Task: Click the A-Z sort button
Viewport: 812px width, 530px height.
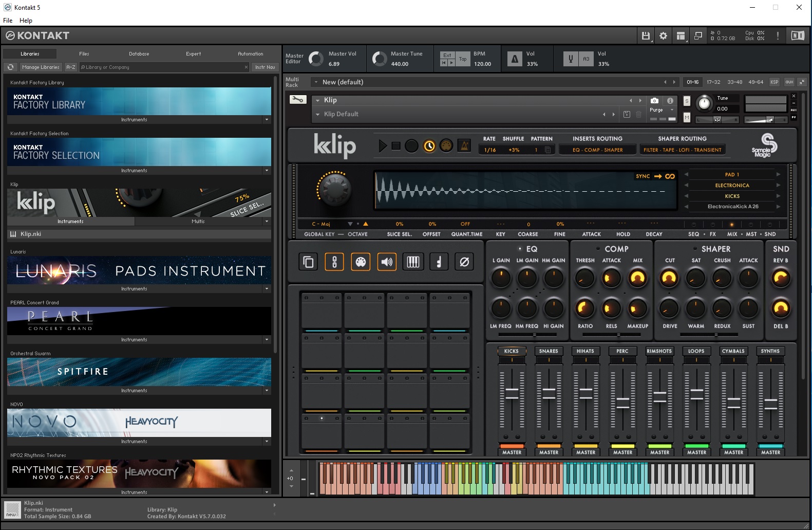Action: pyautogui.click(x=71, y=67)
